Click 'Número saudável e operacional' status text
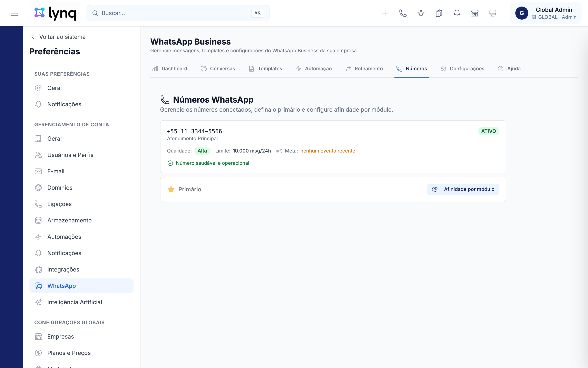The height and width of the screenshot is (368, 588). (x=212, y=163)
